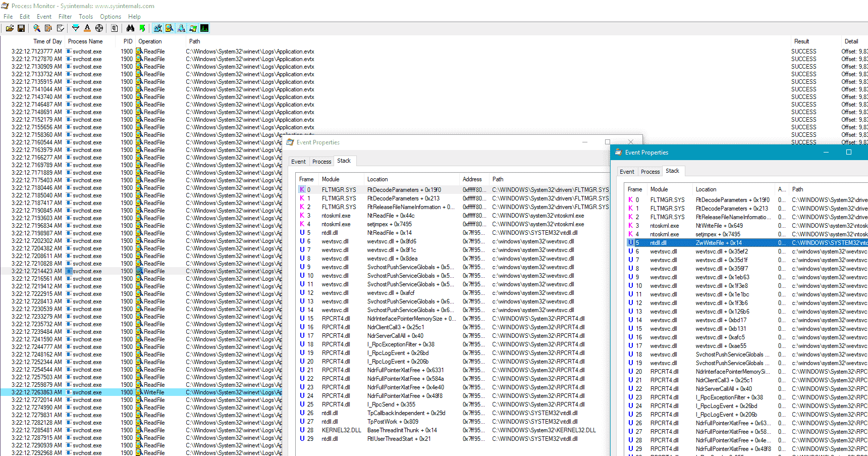The width and height of the screenshot is (868, 456).
Task: Switch to Process tab in back Event Properties
Action: click(x=321, y=162)
